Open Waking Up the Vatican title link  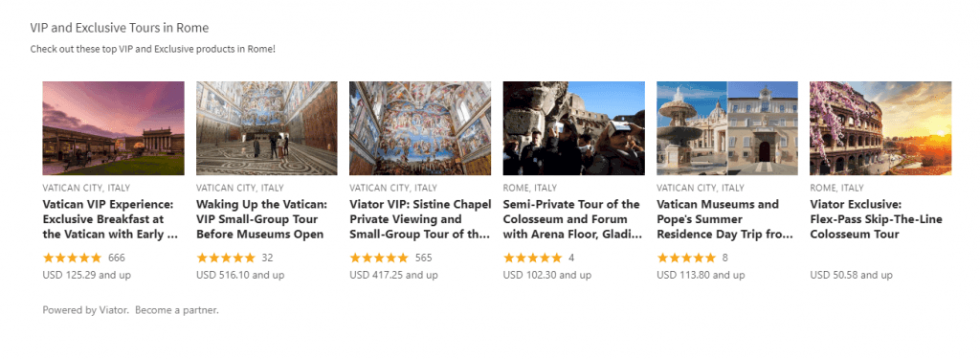262,219
